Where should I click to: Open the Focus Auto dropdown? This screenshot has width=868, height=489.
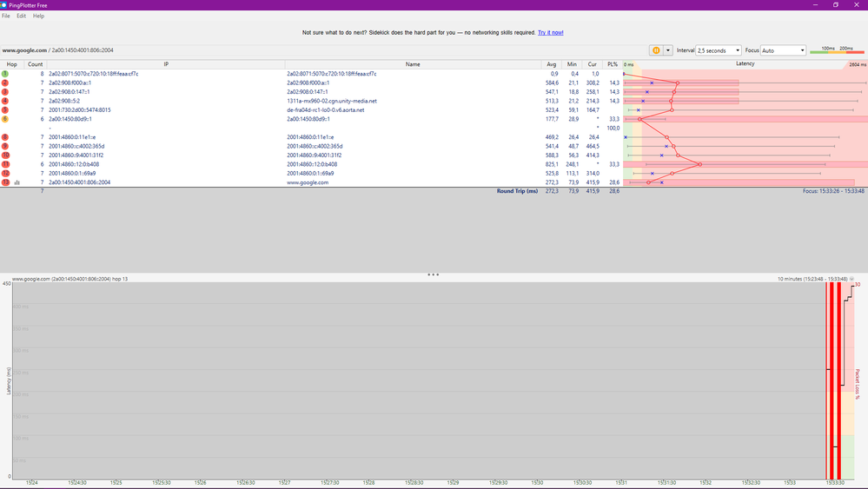point(783,50)
